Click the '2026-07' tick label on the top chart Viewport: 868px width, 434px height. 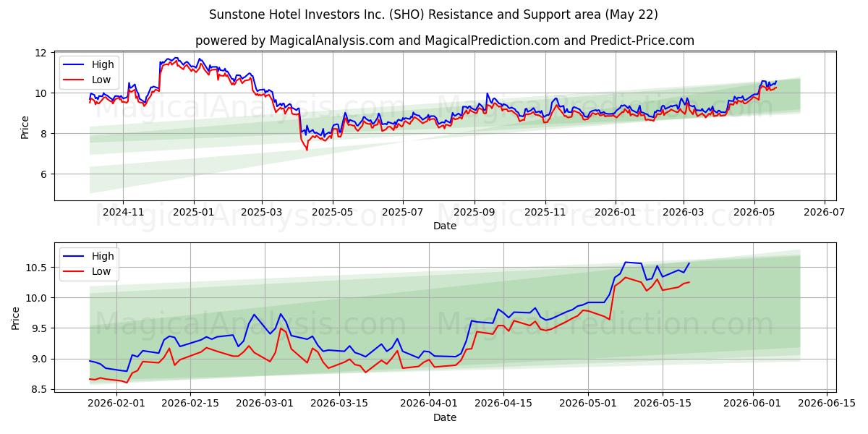tap(824, 212)
